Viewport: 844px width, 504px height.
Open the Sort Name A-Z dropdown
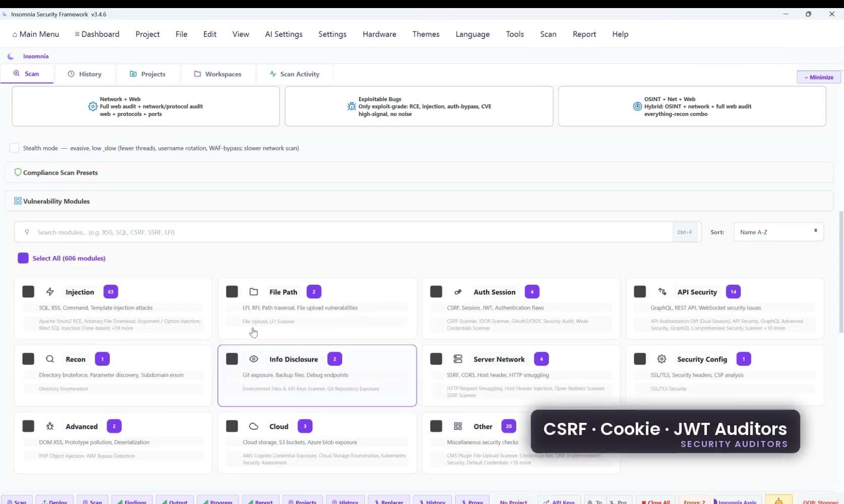(x=778, y=232)
